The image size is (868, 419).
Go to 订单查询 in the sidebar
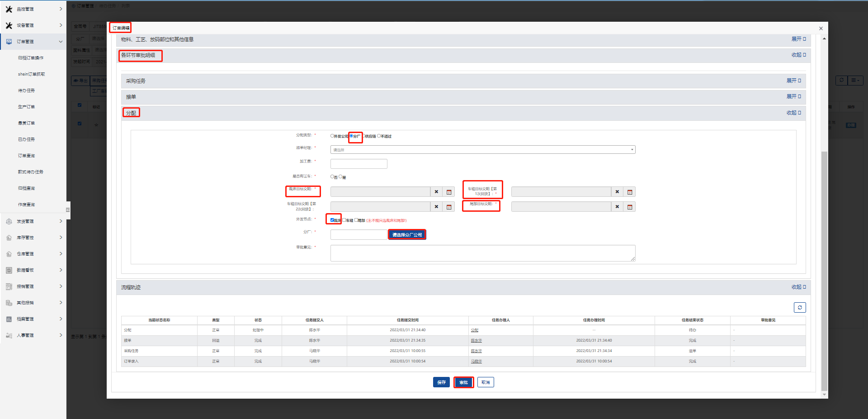coord(26,156)
